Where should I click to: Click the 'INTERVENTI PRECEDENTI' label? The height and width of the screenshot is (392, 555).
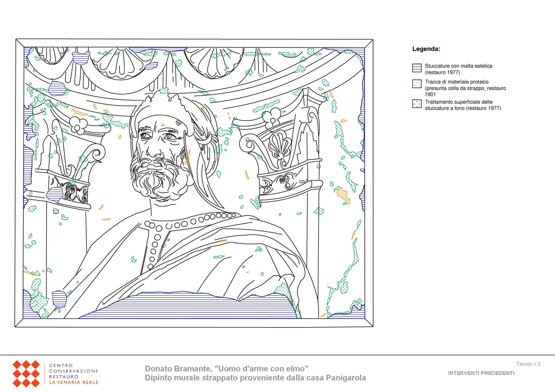(x=481, y=373)
